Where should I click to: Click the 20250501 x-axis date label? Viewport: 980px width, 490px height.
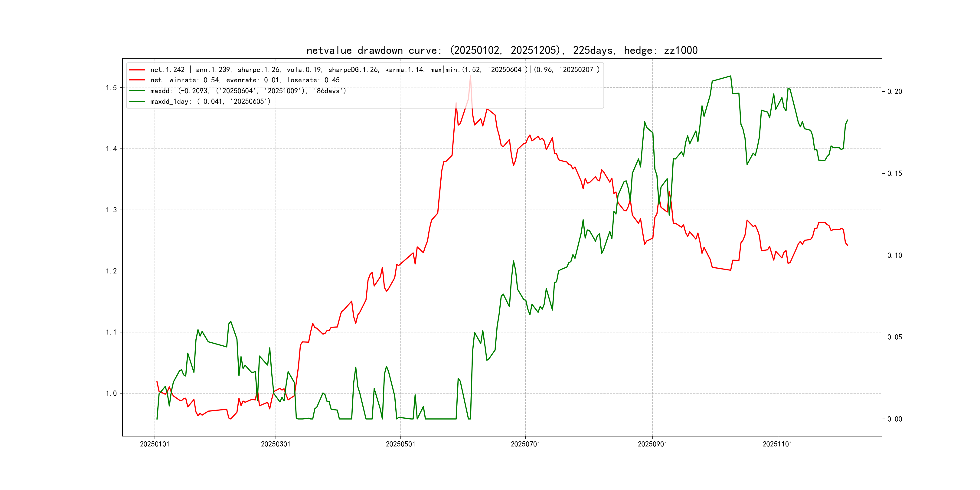click(x=400, y=444)
